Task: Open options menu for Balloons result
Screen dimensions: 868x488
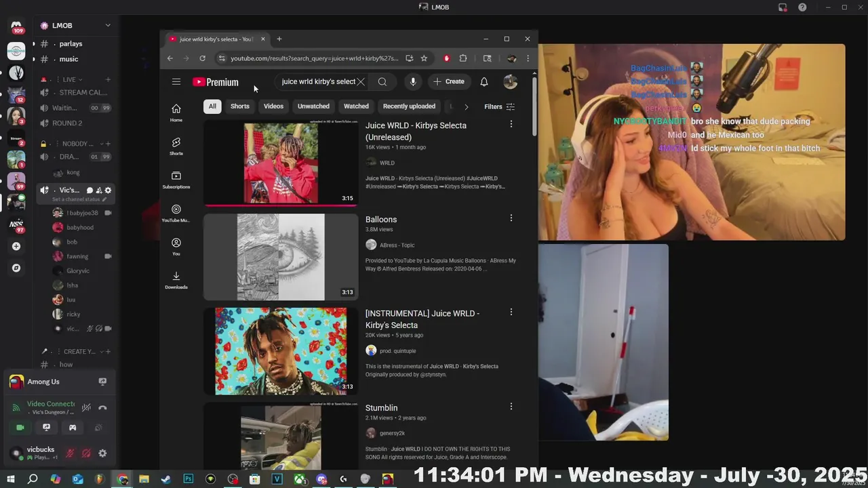Action: tap(511, 218)
